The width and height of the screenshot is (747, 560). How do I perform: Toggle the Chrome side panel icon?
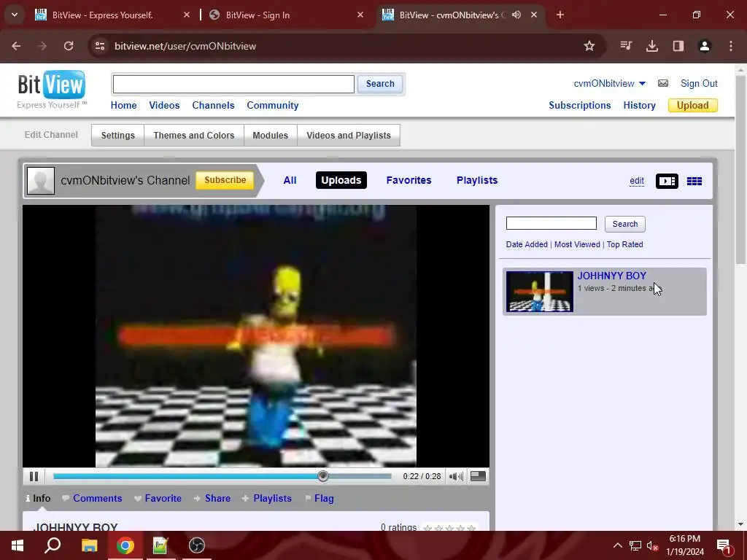[678, 46]
